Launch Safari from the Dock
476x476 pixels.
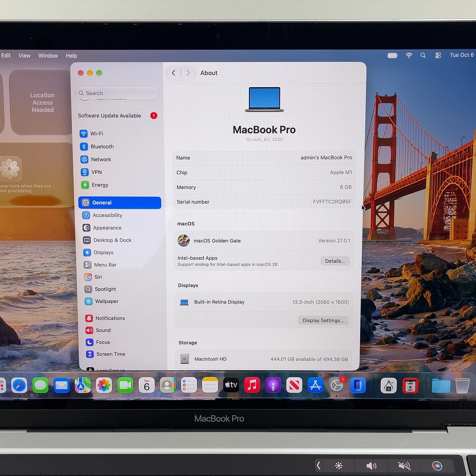point(19,385)
